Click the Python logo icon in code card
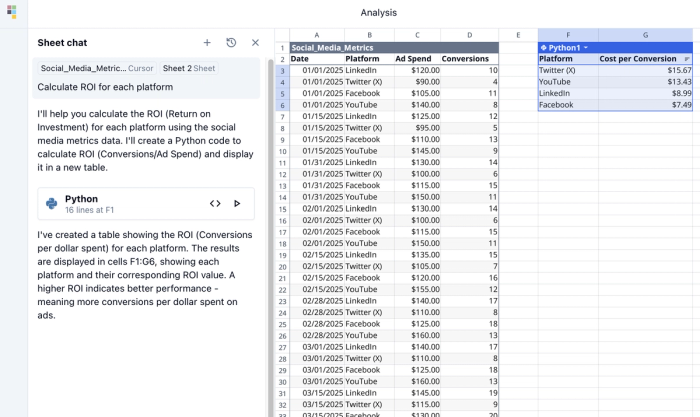Viewport: 700px width, 417px height. point(52,204)
